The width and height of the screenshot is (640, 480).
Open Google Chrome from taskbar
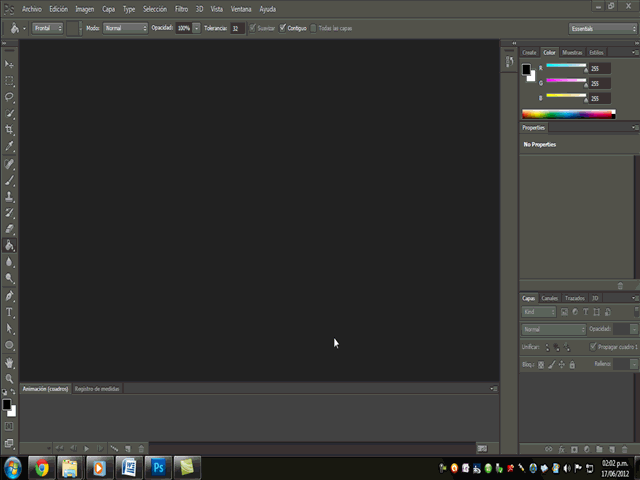point(42,468)
